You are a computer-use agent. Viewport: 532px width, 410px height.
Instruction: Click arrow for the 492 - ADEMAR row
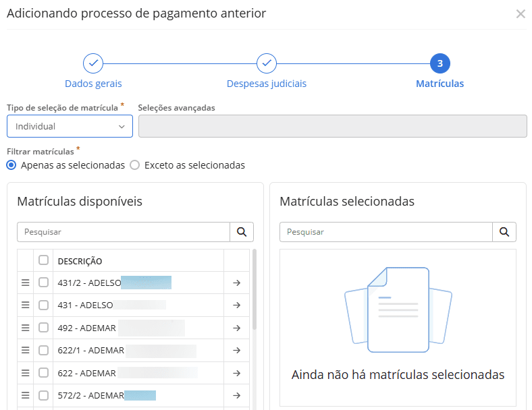pos(236,328)
